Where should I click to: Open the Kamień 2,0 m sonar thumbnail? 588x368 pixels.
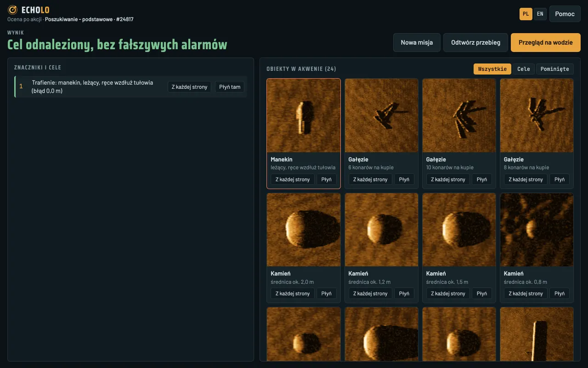click(304, 230)
